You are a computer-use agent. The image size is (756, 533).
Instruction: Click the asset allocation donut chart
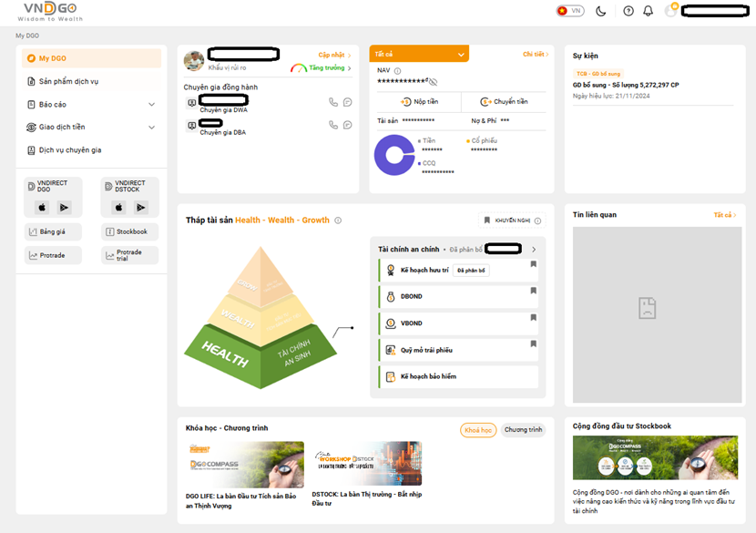(x=394, y=155)
